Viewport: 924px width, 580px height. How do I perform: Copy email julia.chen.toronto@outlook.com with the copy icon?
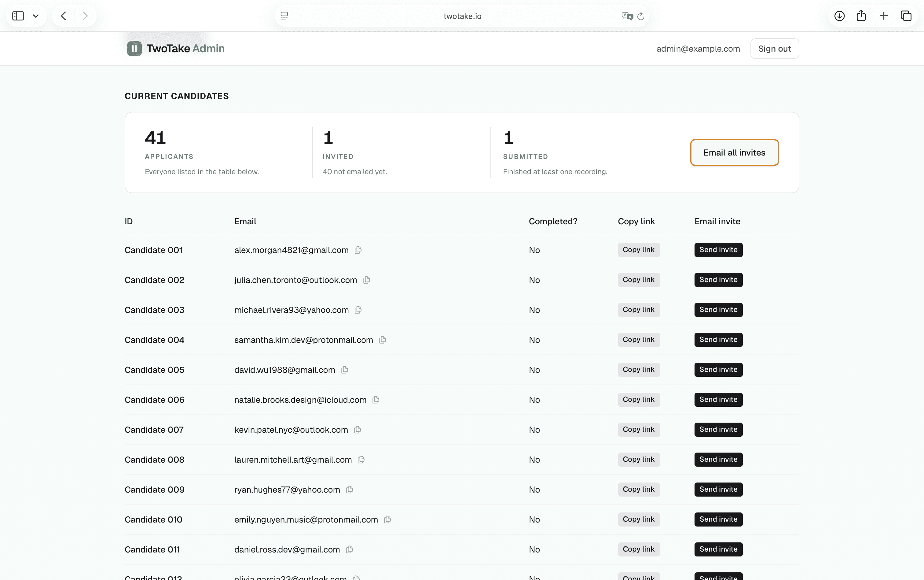pyautogui.click(x=366, y=280)
